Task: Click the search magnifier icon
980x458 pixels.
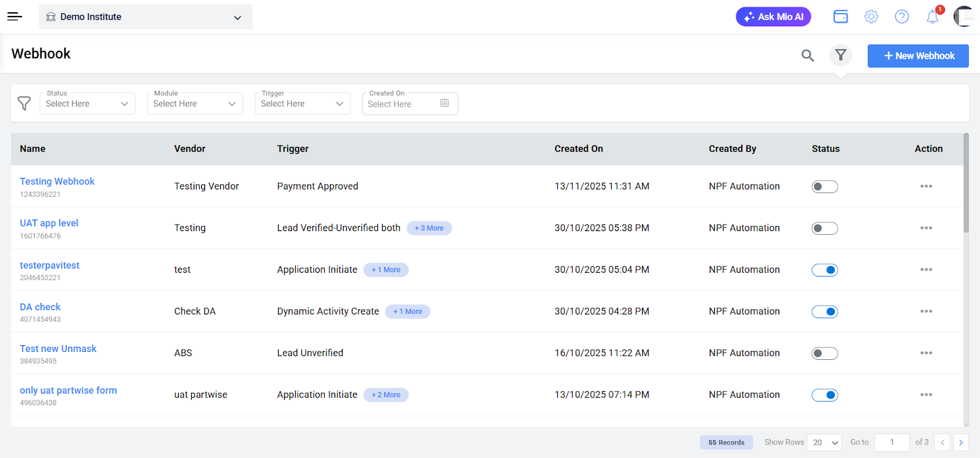Action: [x=807, y=56]
